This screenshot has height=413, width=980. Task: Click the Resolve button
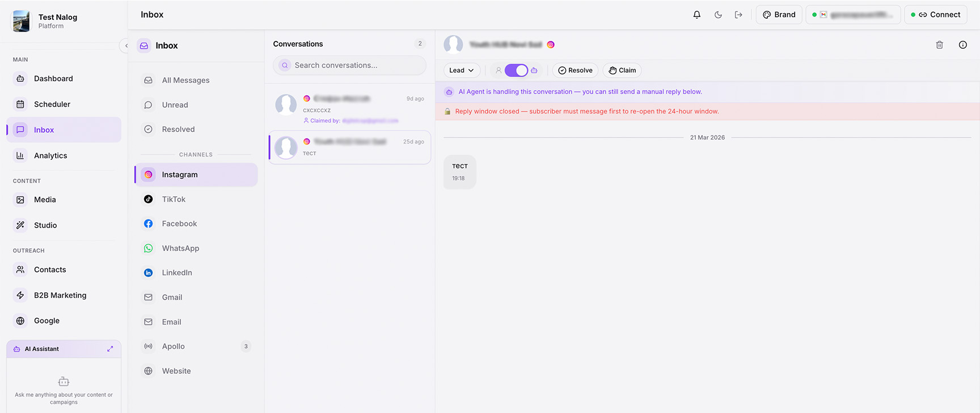tap(575, 70)
